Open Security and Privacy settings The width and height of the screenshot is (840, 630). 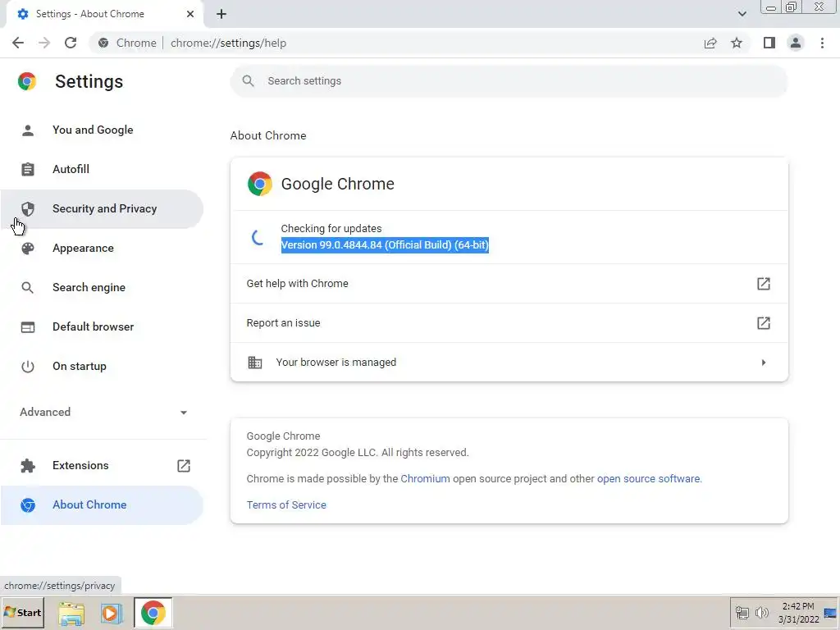102,209
